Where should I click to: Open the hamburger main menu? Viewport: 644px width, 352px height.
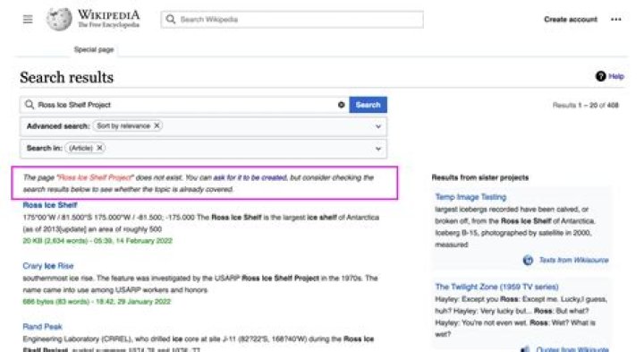click(x=28, y=20)
